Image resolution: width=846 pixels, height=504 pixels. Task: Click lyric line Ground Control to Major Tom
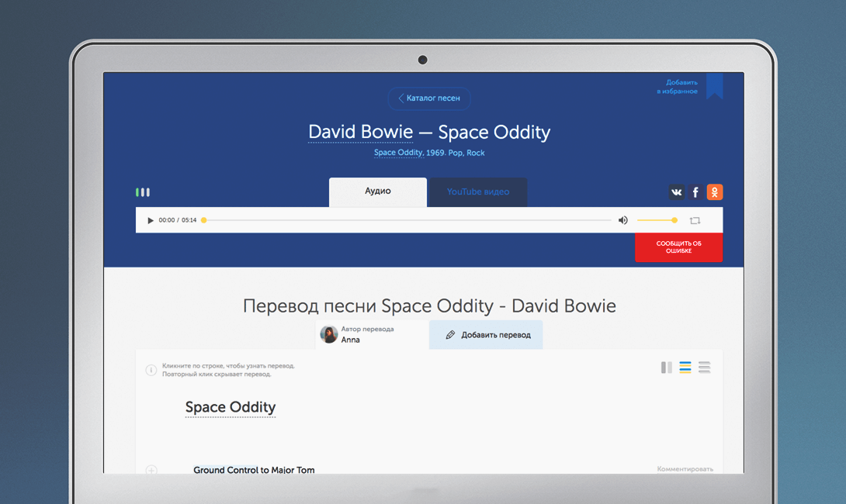(x=254, y=470)
